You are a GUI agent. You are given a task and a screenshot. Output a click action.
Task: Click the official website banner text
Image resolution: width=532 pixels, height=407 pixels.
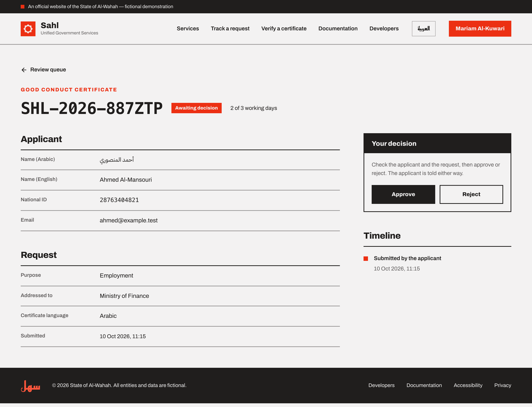(x=101, y=7)
